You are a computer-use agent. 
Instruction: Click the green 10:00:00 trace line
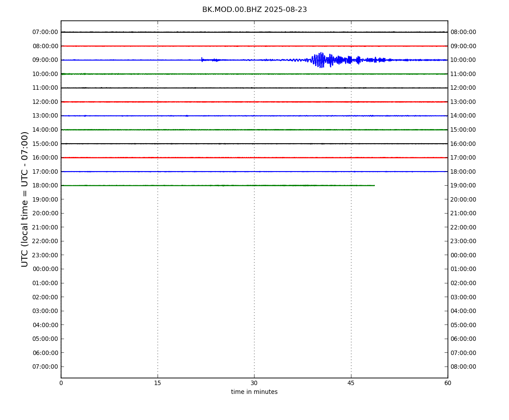[x=254, y=74]
